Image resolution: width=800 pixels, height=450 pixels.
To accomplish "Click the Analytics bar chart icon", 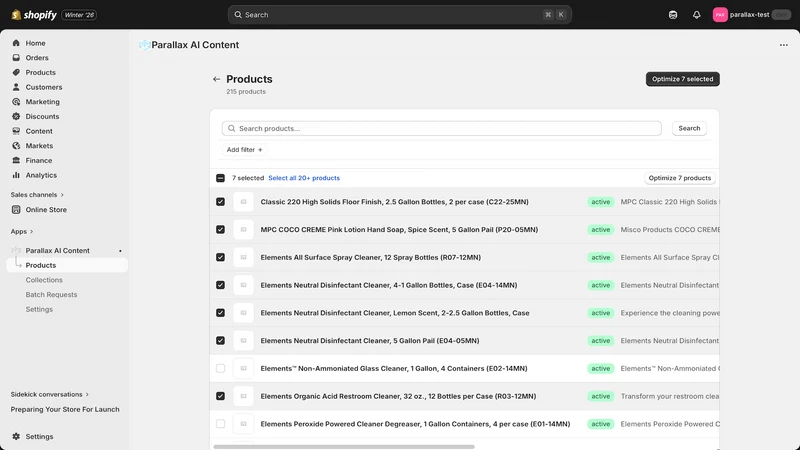I will click(x=16, y=175).
